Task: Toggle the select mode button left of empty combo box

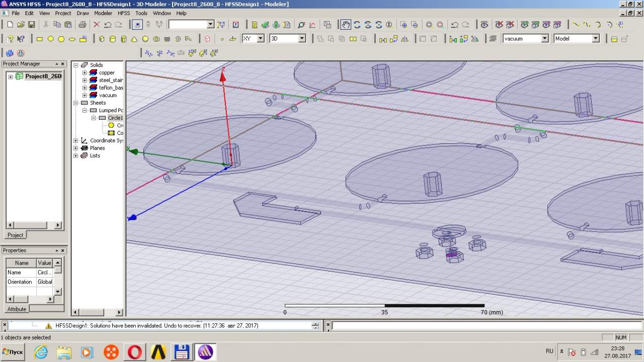Action: 137,25
